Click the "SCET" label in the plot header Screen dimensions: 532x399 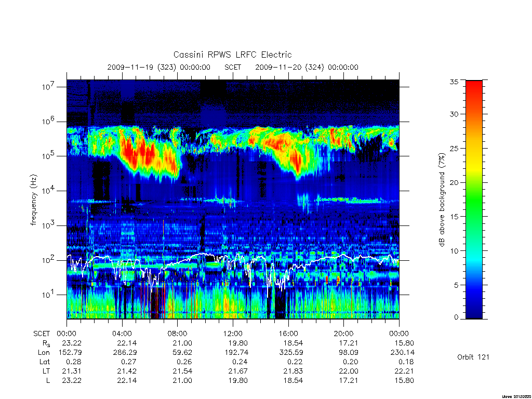point(233,67)
